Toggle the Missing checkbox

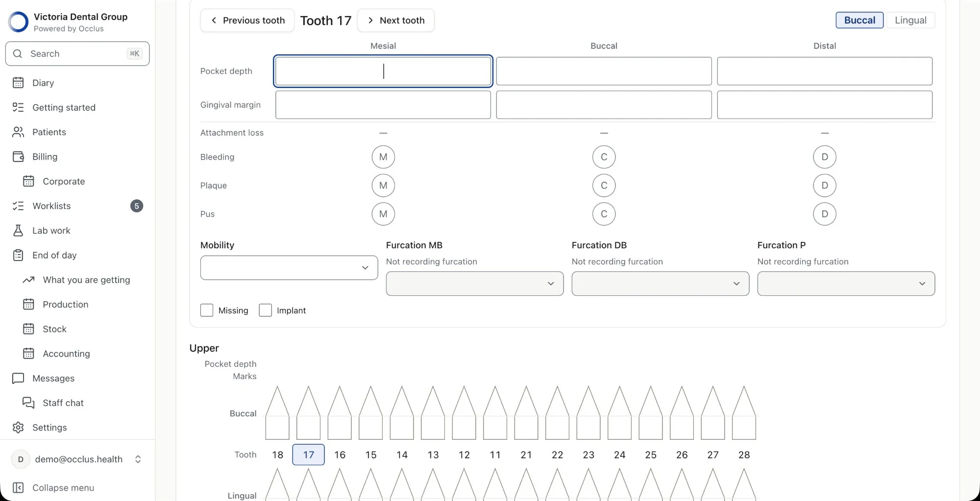point(207,310)
